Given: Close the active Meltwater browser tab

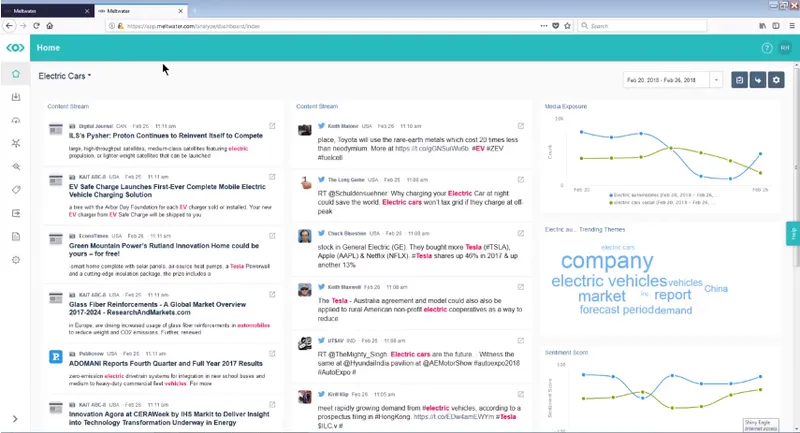Looking at the screenshot, I should click(181, 11).
